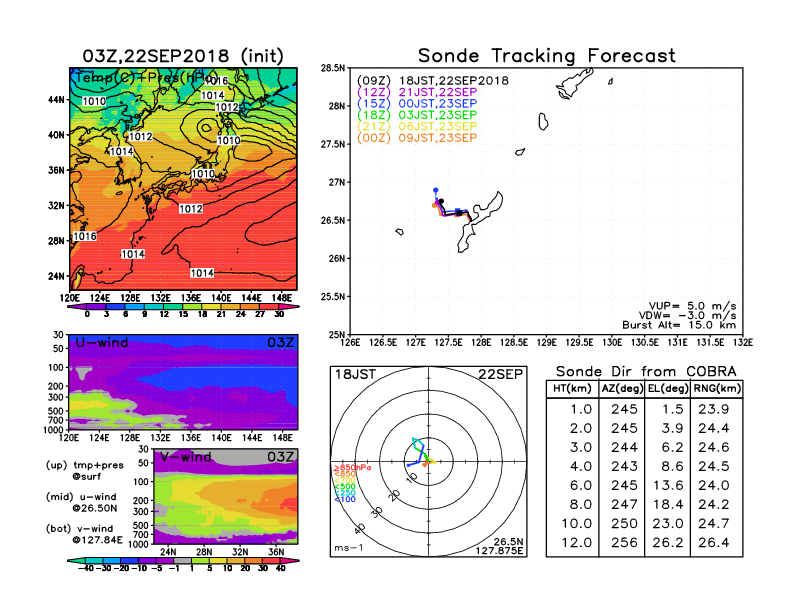
Task: Click range value 24.4 in the table
Action: [713, 428]
